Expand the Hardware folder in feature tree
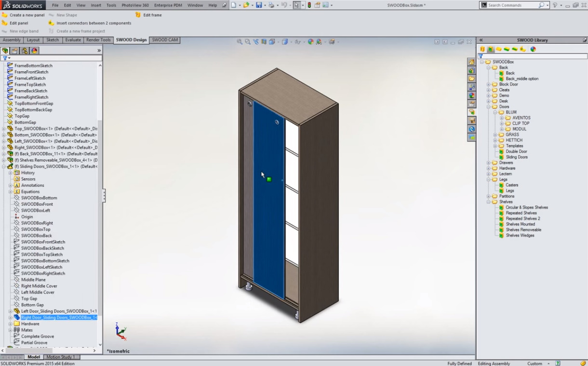Screen dimensions: 588x366 11,324
